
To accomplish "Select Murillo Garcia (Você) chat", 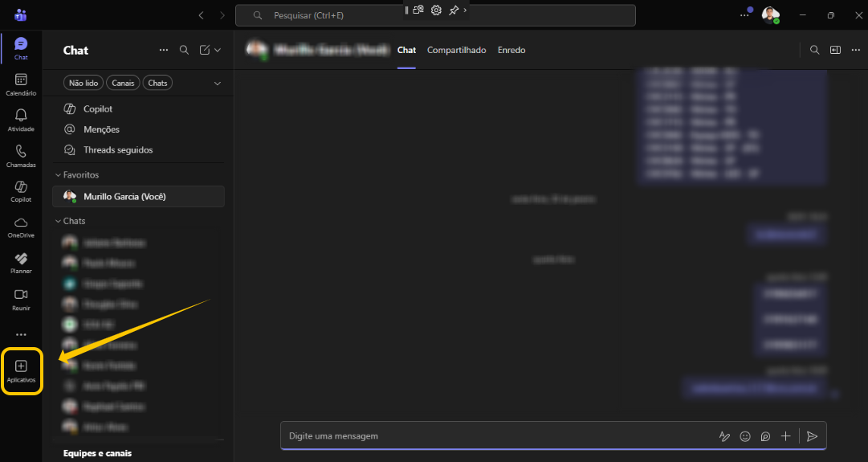I will (138, 197).
